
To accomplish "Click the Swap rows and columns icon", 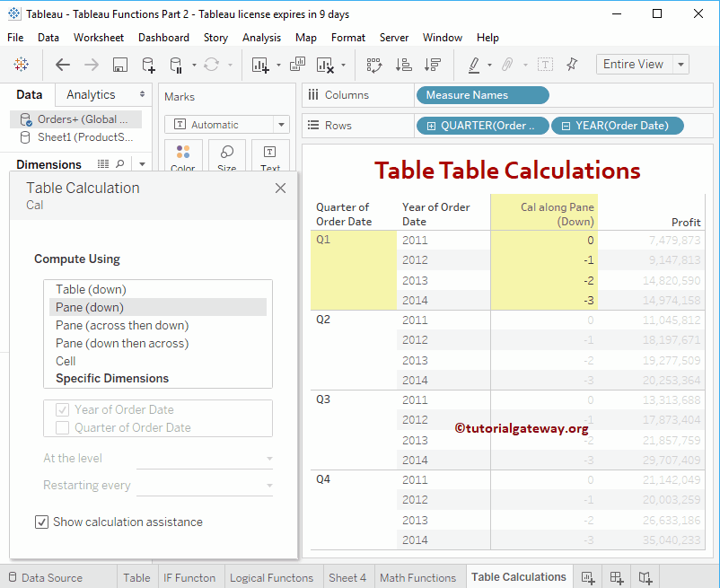I will [x=374, y=65].
